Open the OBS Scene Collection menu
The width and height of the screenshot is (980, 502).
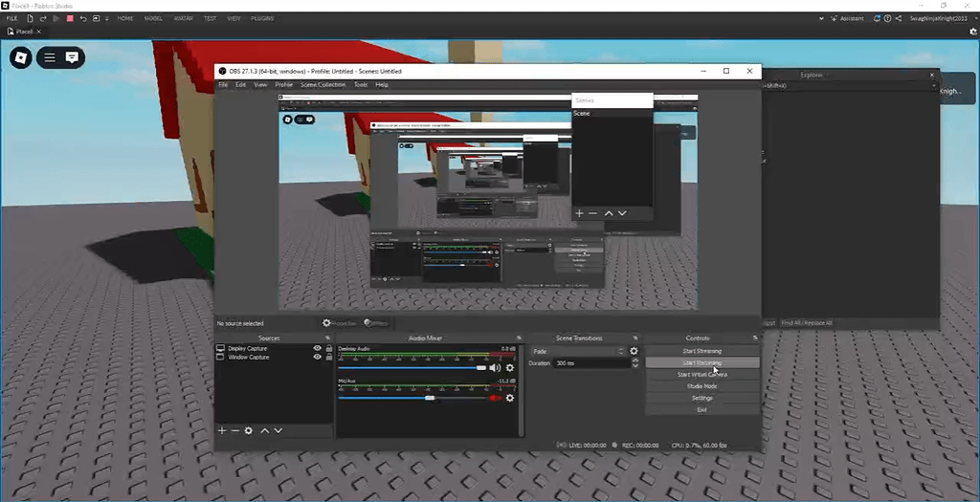tap(323, 84)
